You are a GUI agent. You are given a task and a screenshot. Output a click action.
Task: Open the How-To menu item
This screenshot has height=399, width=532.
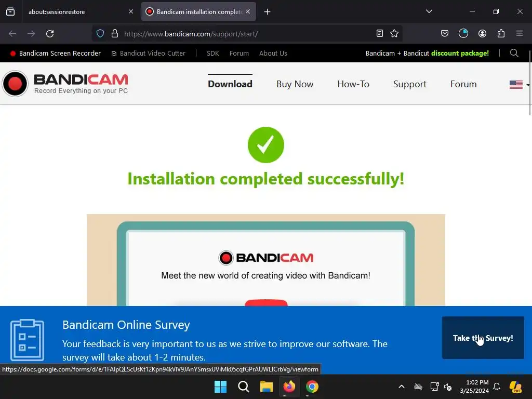coord(353,84)
